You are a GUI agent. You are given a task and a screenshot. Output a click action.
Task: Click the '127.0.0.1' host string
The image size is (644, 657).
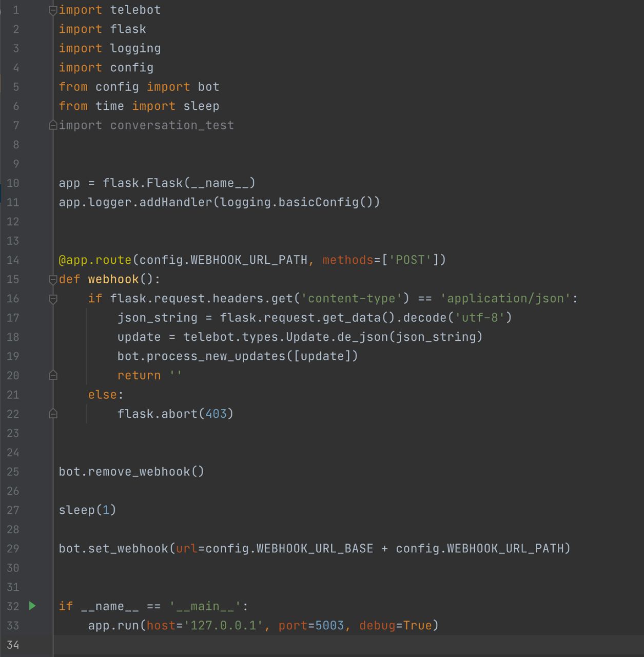[x=223, y=626]
